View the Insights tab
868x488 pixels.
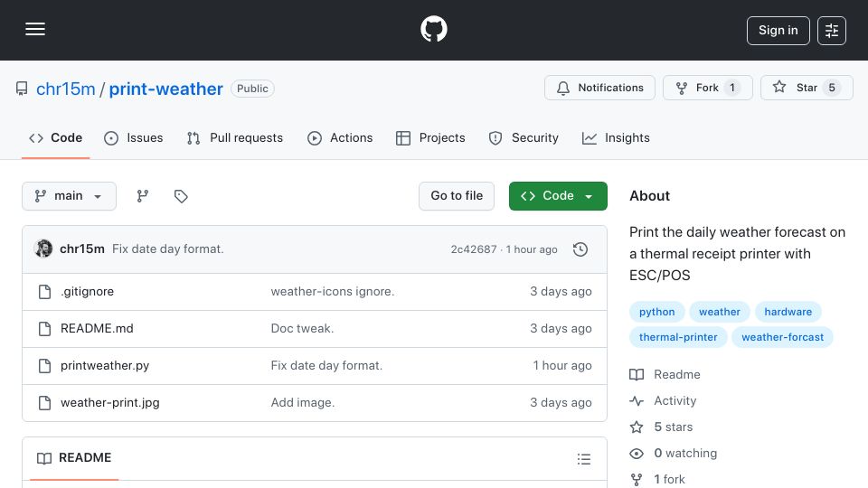(x=616, y=137)
